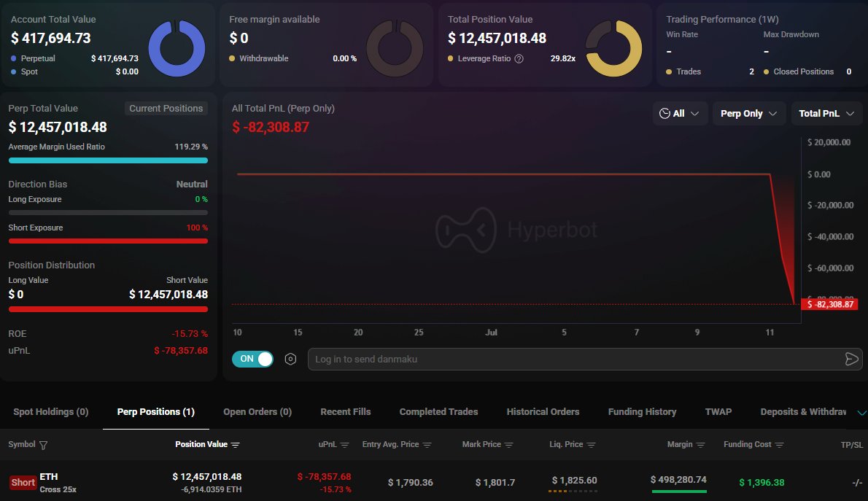
Task: Sort by Position Value column icon
Action: pyautogui.click(x=236, y=445)
